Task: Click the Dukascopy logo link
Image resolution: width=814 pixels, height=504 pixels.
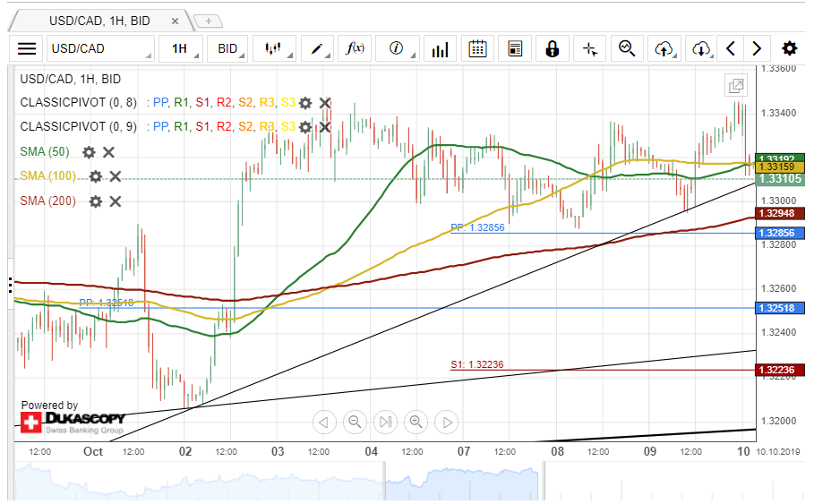Action: (72, 422)
